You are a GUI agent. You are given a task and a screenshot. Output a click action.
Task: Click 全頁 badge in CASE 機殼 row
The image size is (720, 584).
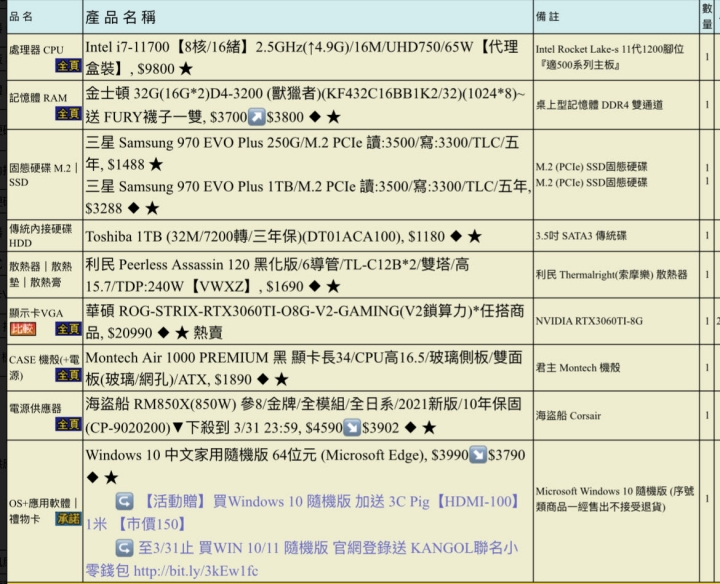click(68, 375)
